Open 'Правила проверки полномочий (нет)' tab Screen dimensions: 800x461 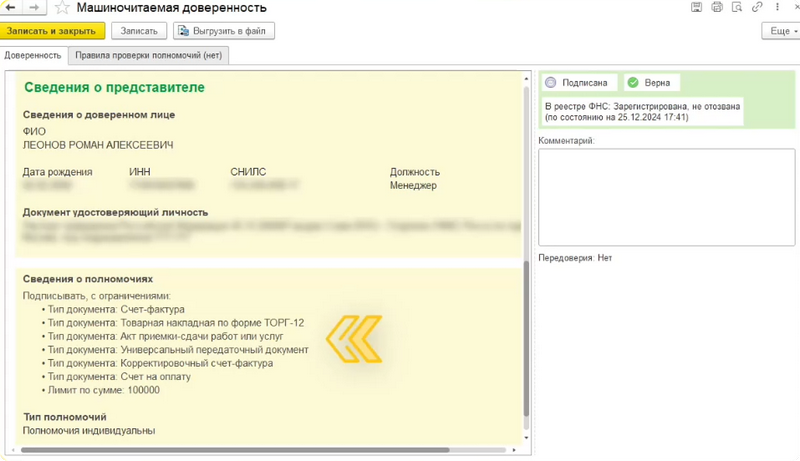tap(150, 55)
